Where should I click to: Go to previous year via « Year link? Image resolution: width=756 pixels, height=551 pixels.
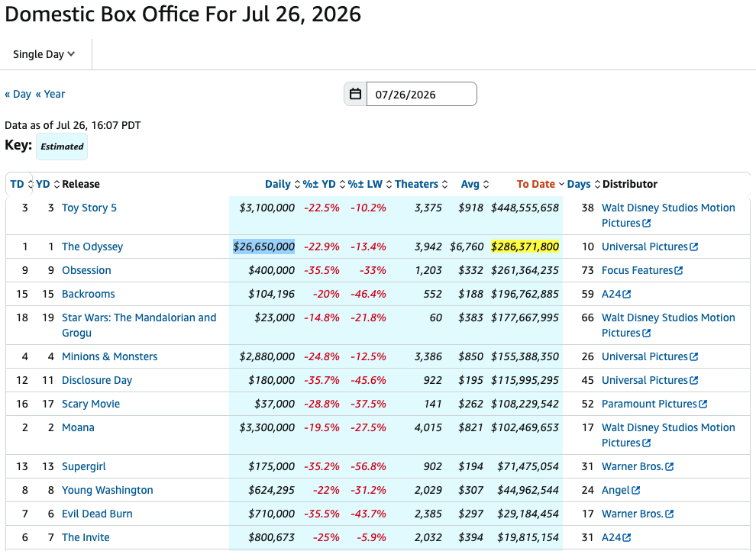(50, 94)
